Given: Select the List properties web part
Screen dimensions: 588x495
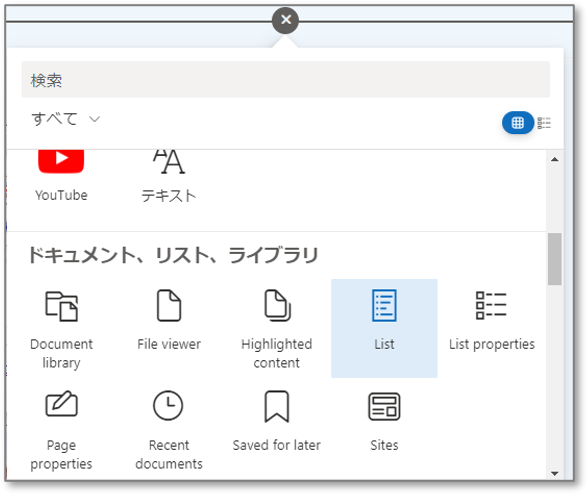Looking at the screenshot, I should (492, 328).
